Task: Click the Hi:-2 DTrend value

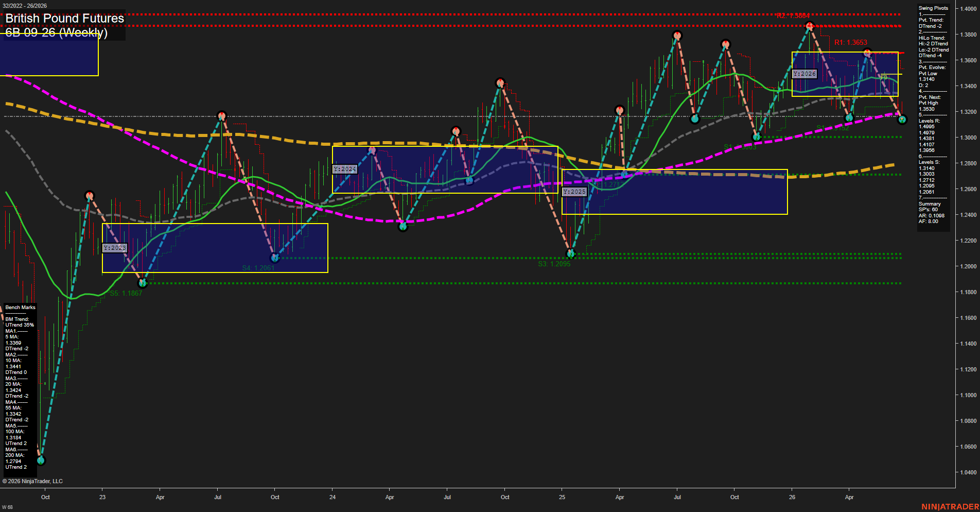Action: [x=933, y=44]
